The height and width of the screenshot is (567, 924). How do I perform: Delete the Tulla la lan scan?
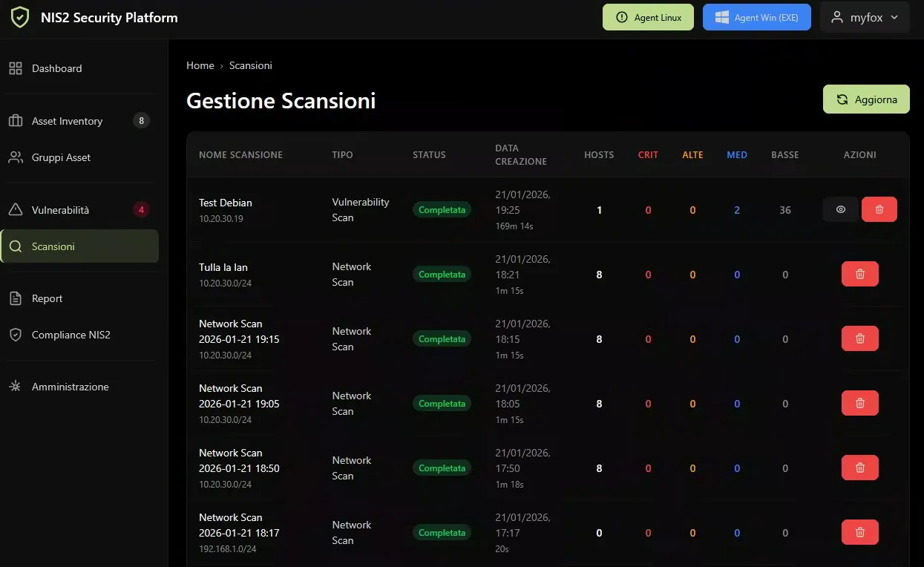[x=859, y=274]
